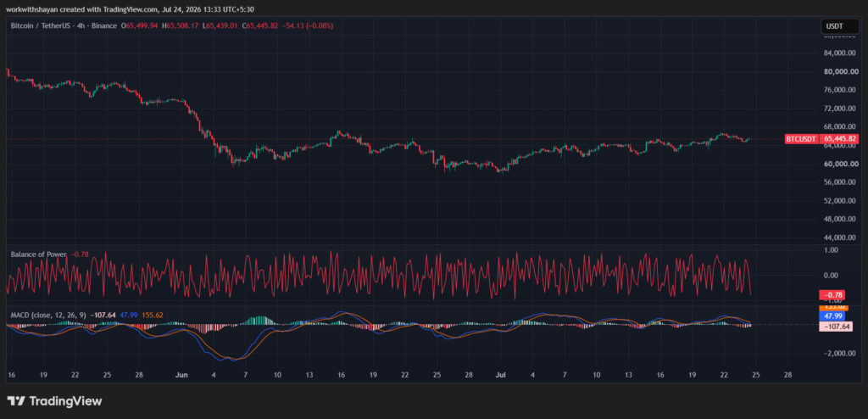Click the pink −107.64 tag on MACD axis
The height and width of the screenshot is (419, 868).
pos(835,327)
